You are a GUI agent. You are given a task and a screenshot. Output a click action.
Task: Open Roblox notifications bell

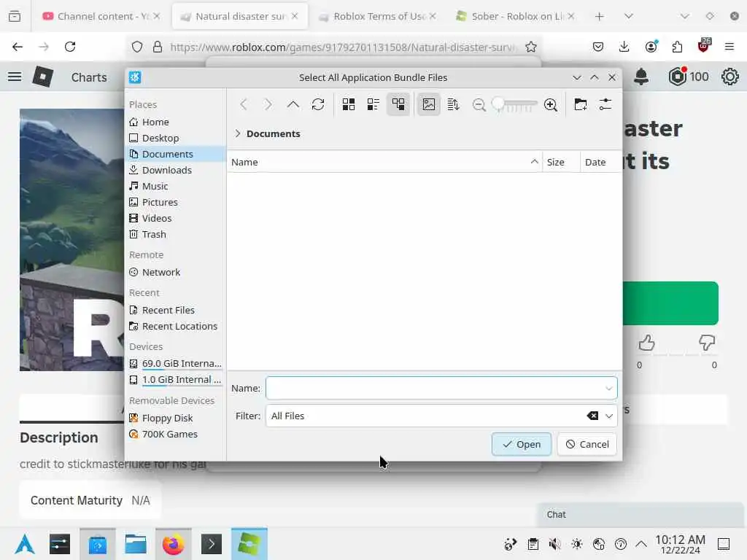point(641,77)
